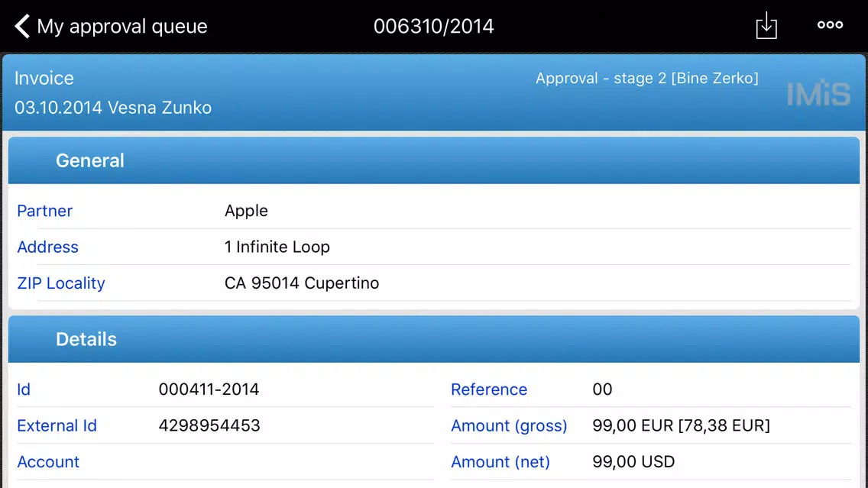868x488 pixels.
Task: Go back to My approval queue
Action: [x=111, y=26]
